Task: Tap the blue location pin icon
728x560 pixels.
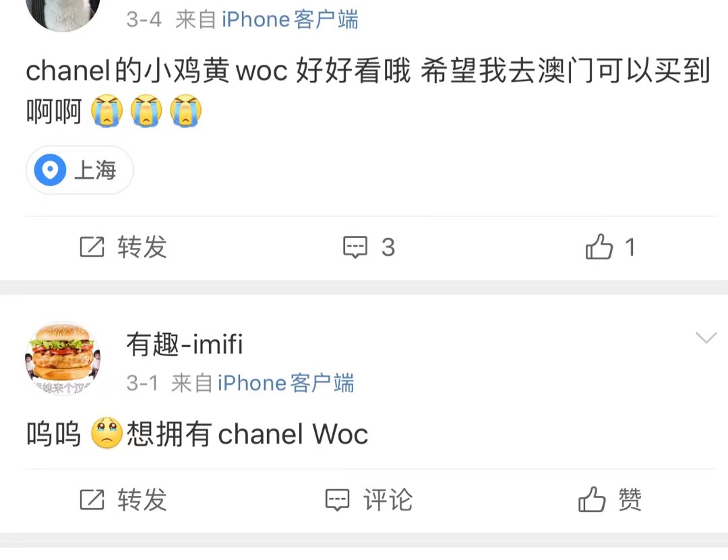Action: coord(50,170)
